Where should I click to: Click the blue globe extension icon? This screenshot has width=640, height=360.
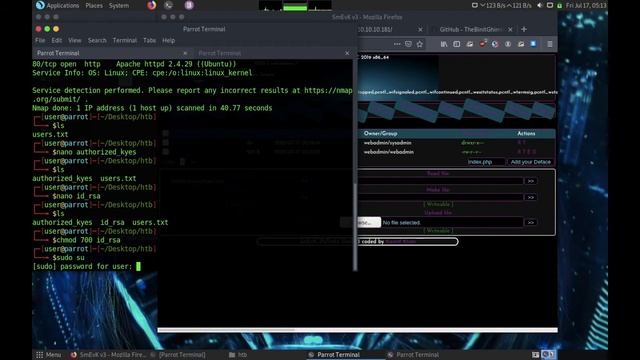click(495, 44)
